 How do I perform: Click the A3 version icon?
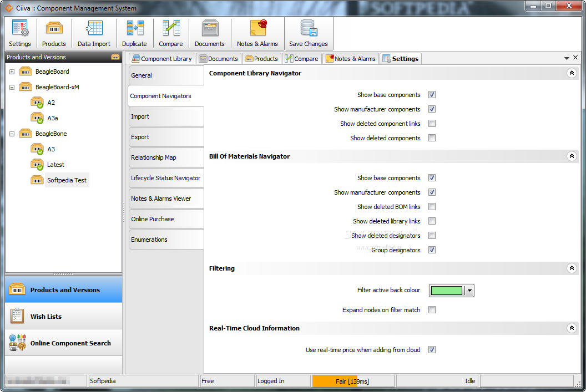click(37, 149)
